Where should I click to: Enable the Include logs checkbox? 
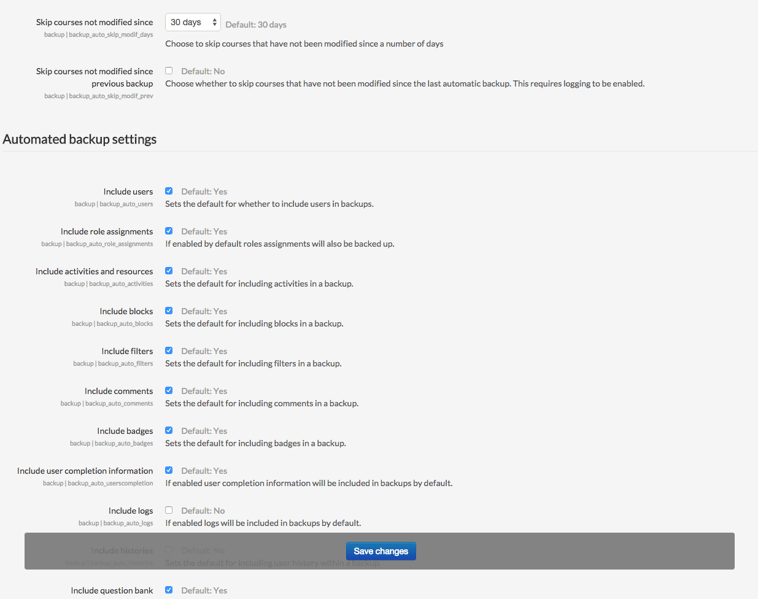[x=169, y=510]
